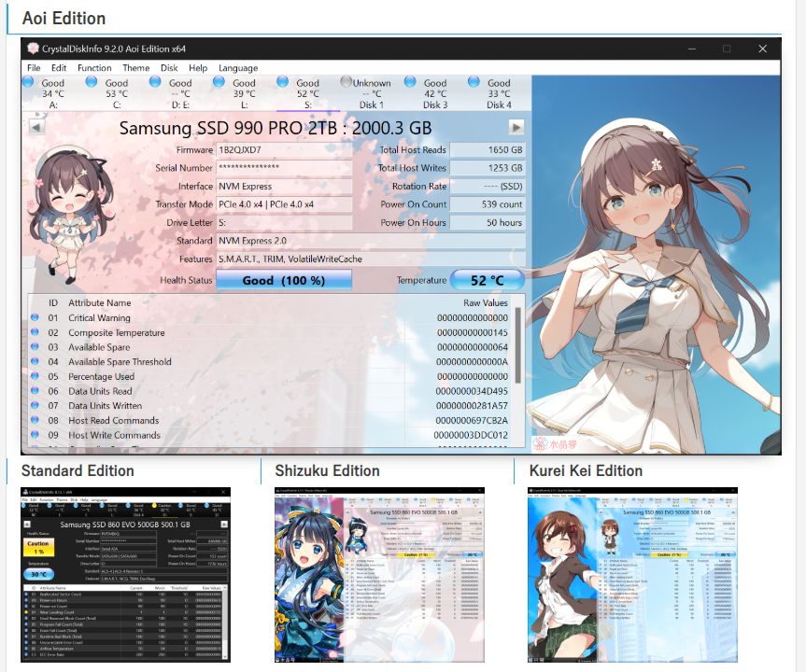Image resolution: width=806 pixels, height=672 pixels.
Task: Open the Language menu
Action: pos(238,68)
